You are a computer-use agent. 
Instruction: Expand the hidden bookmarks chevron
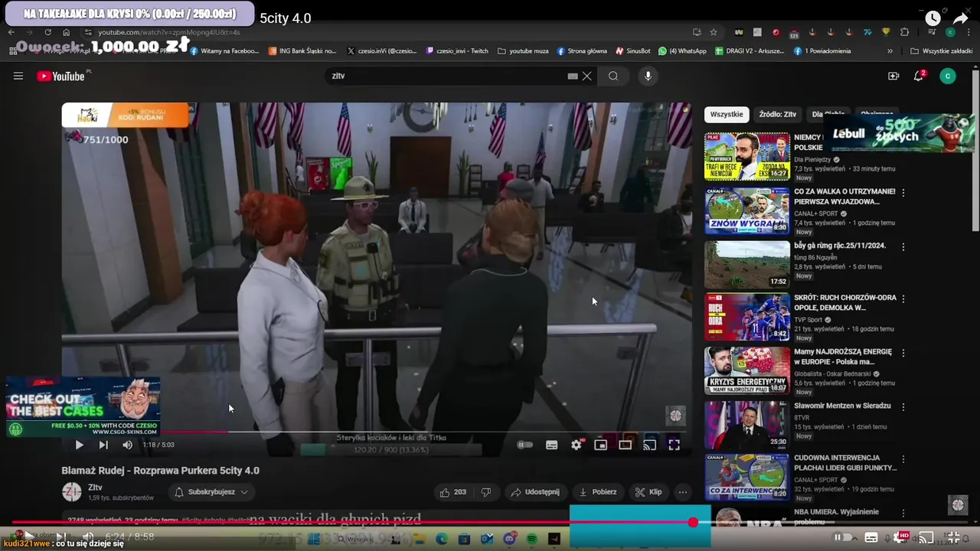click(x=890, y=51)
